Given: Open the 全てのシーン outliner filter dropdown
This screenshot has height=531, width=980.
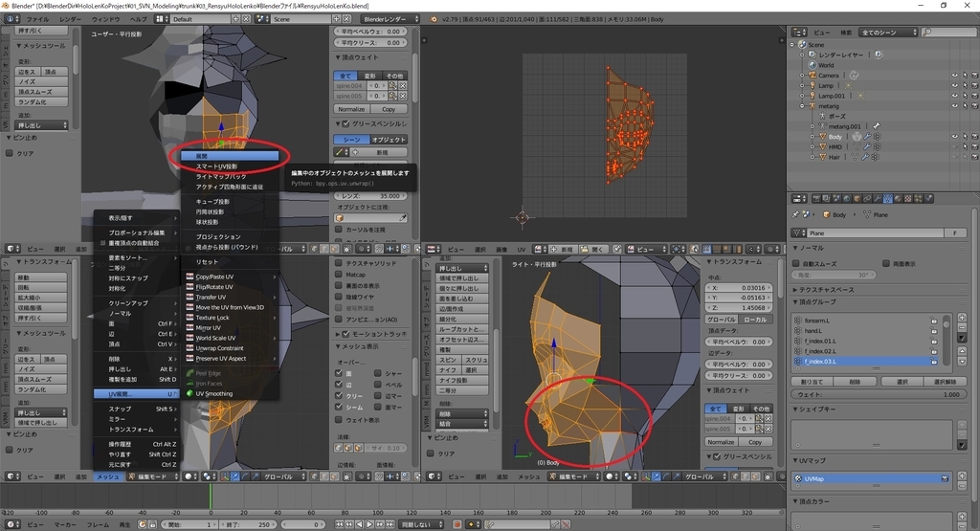Looking at the screenshot, I should click(888, 32).
